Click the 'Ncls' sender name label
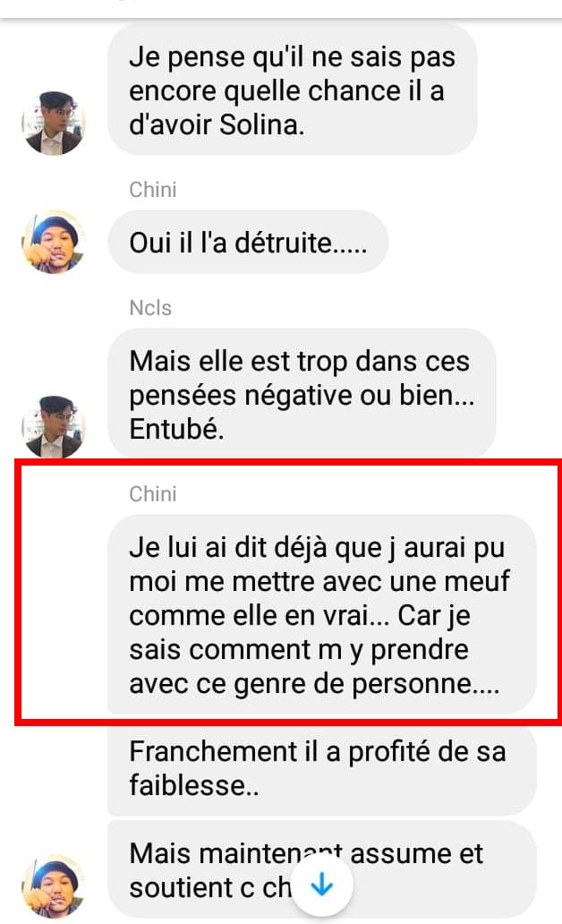562x924 pixels. [151, 308]
